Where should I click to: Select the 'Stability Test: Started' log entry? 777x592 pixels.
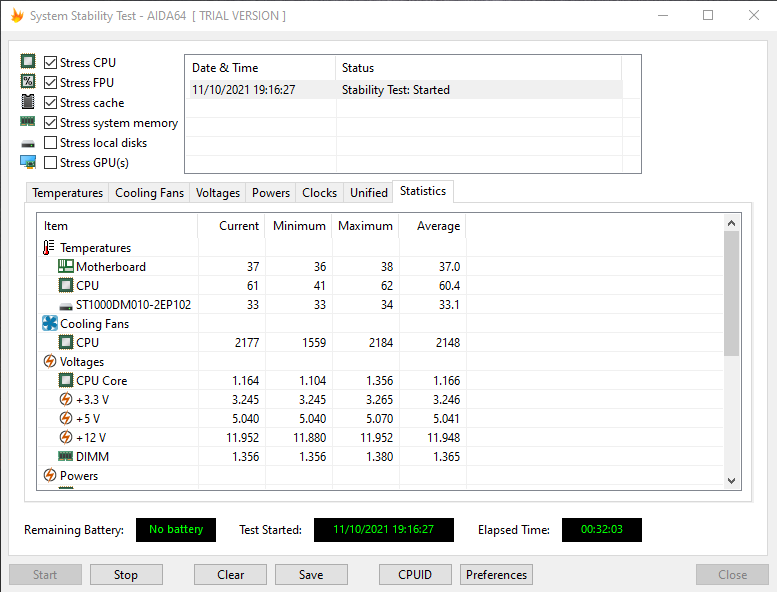point(395,90)
